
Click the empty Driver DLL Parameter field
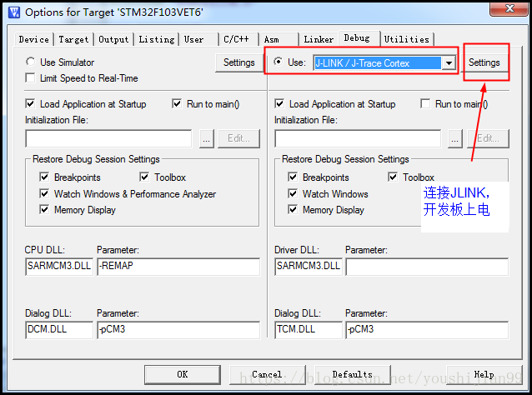(x=427, y=266)
